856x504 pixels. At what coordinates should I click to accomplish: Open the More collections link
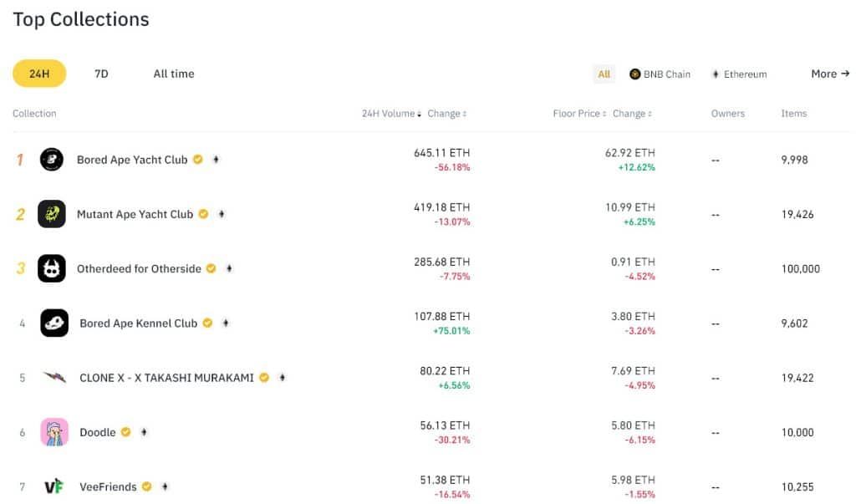point(830,74)
